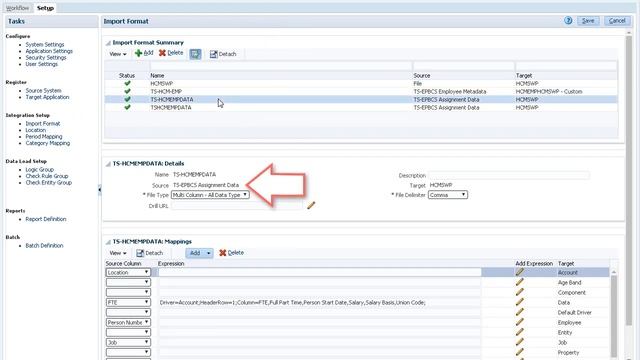Switch to the Workflow tab
Image resolution: width=640 pixels, height=360 pixels.
point(18,8)
